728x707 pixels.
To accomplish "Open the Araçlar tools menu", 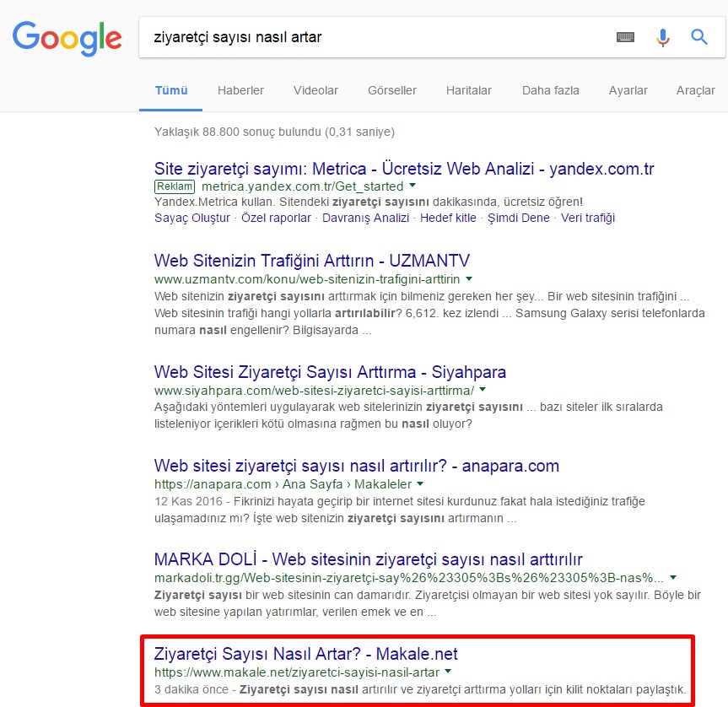I will point(695,90).
